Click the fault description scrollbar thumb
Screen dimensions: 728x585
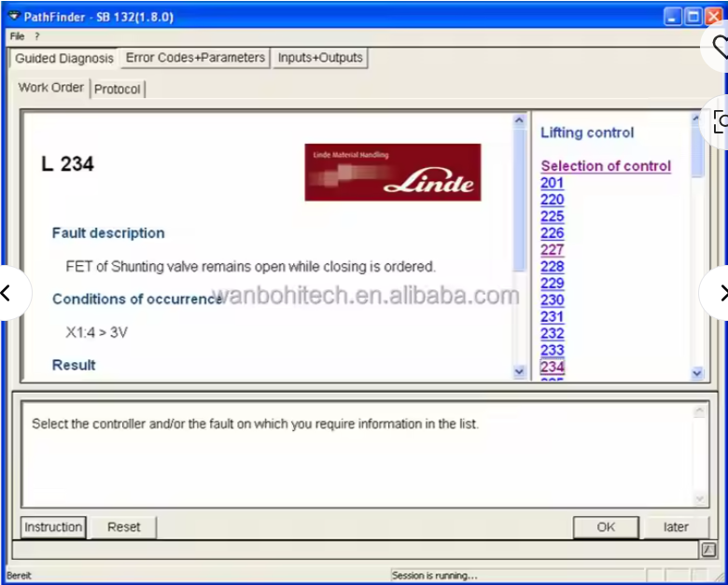[x=520, y=200]
